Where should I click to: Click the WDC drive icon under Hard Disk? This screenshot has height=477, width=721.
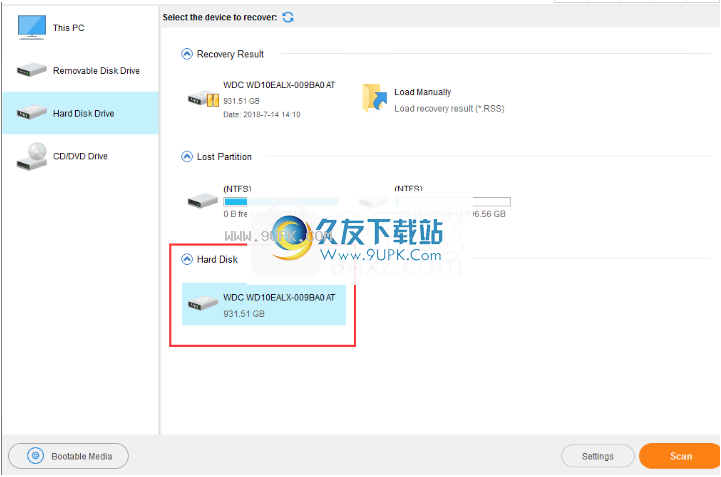[203, 304]
